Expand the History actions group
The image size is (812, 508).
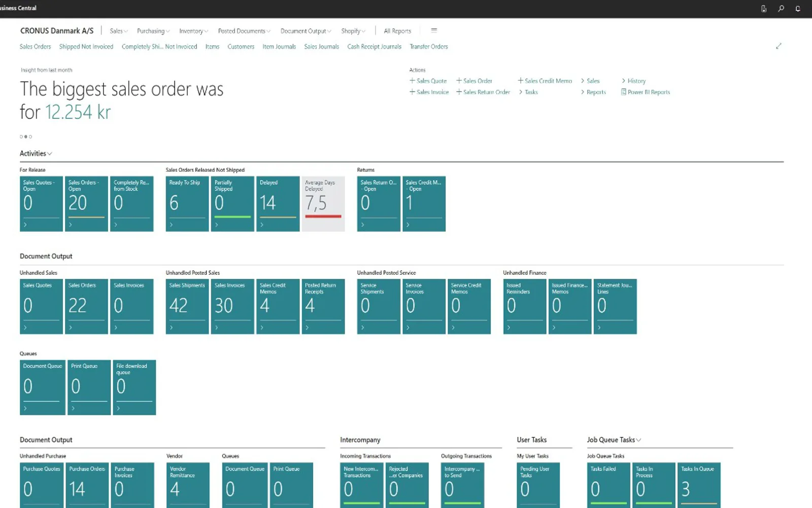[x=633, y=81]
